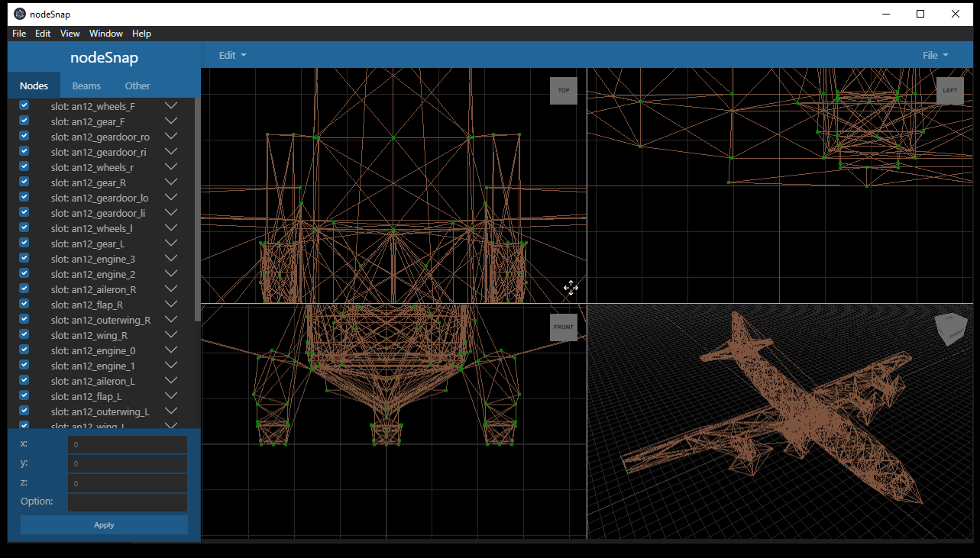This screenshot has width=980, height=558.
Task: Click the z coordinate input field
Action: [x=128, y=482]
